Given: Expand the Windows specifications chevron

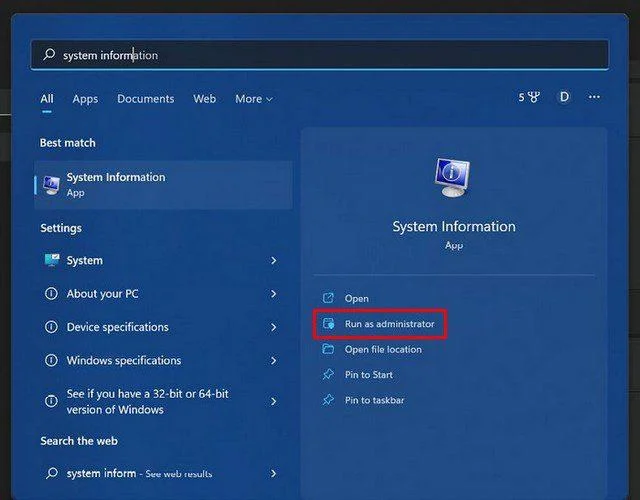Looking at the screenshot, I should 274,360.
